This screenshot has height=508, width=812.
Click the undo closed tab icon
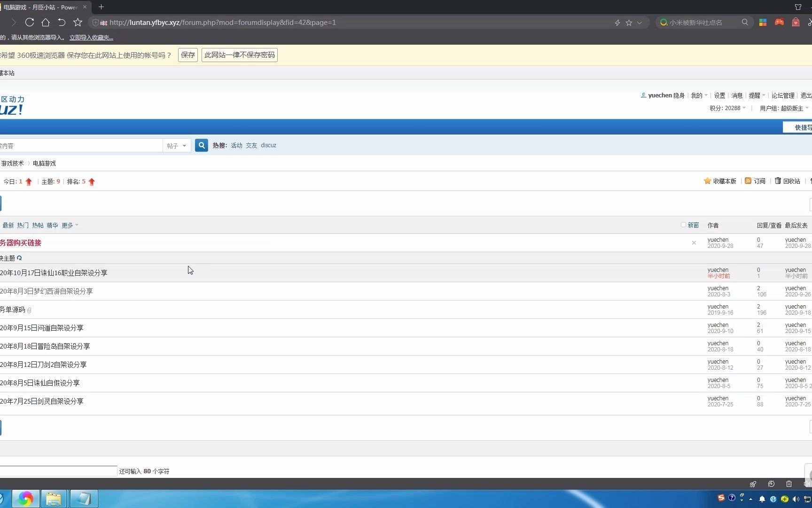pos(62,22)
